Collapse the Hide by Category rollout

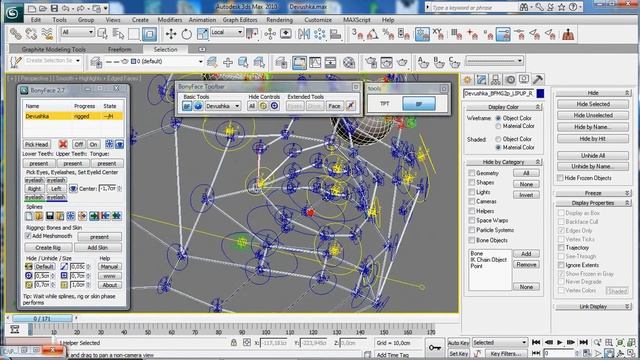coord(504,162)
